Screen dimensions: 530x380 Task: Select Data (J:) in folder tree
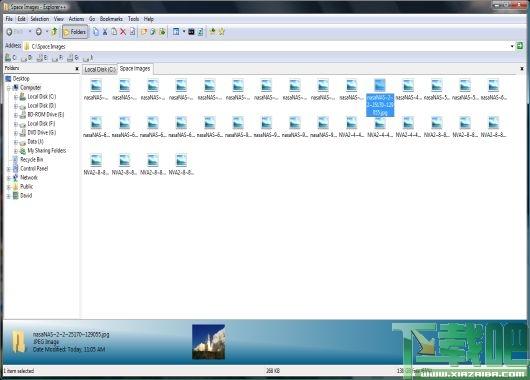click(35, 142)
